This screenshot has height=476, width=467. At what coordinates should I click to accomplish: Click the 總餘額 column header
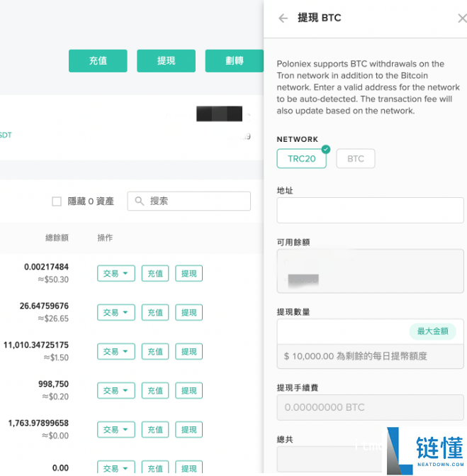pyautogui.click(x=57, y=238)
